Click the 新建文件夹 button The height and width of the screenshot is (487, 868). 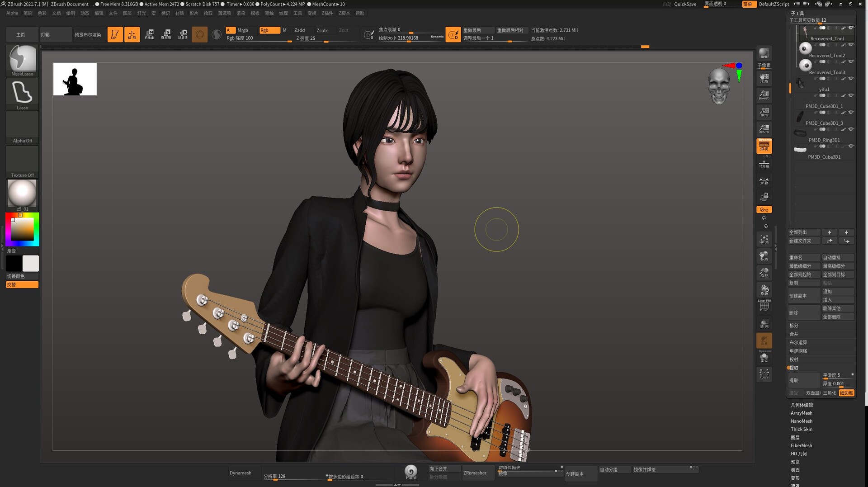(804, 241)
